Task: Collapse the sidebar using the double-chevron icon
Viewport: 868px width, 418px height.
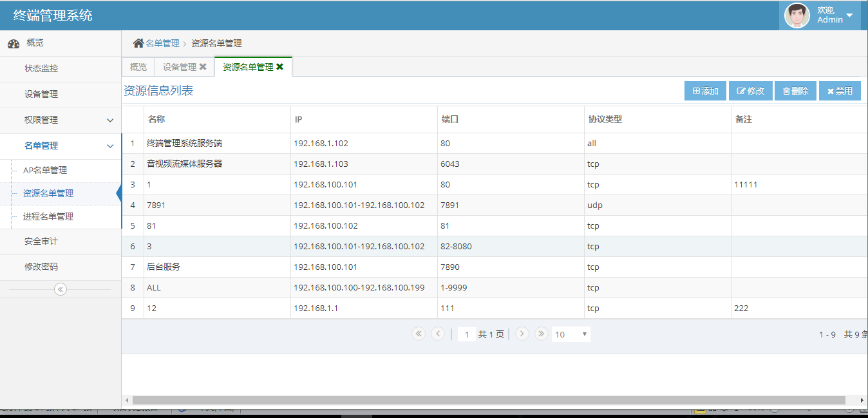Action: (61, 289)
